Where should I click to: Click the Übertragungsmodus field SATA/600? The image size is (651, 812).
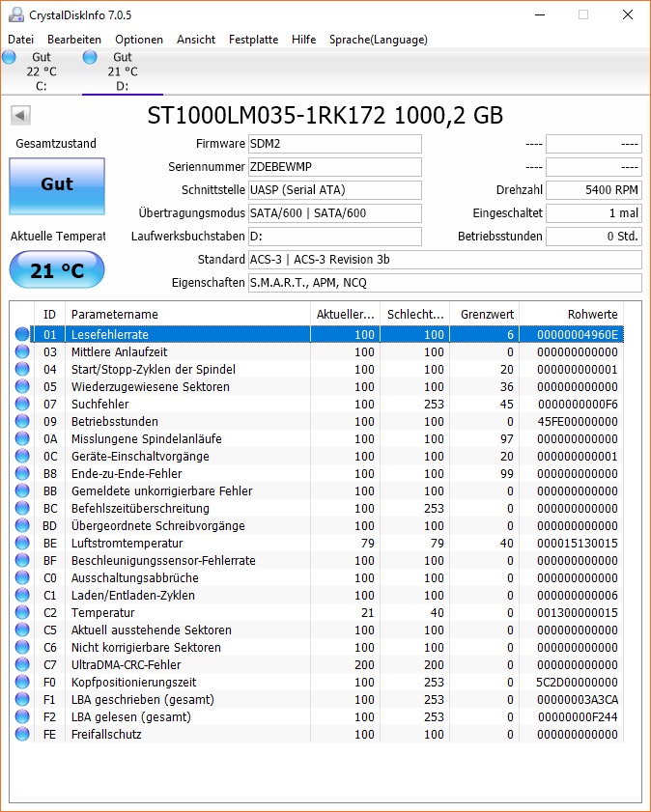pos(335,212)
